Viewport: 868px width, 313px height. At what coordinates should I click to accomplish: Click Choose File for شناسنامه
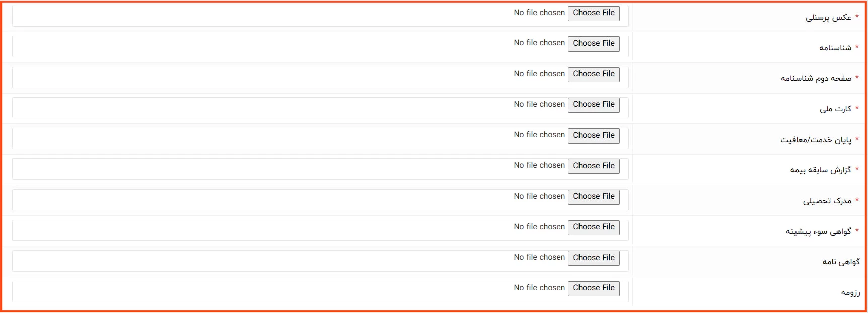point(594,44)
